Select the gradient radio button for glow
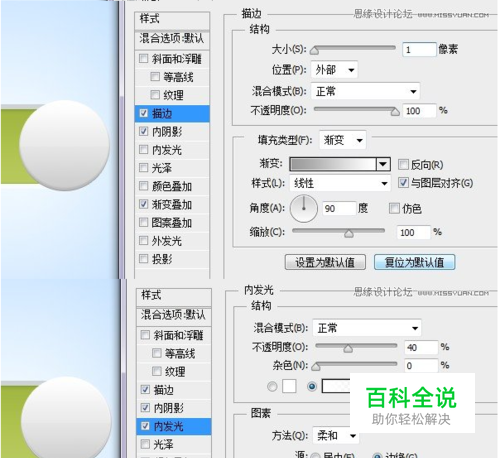Image resolution: width=500 pixels, height=458 pixels. pyautogui.click(x=312, y=386)
